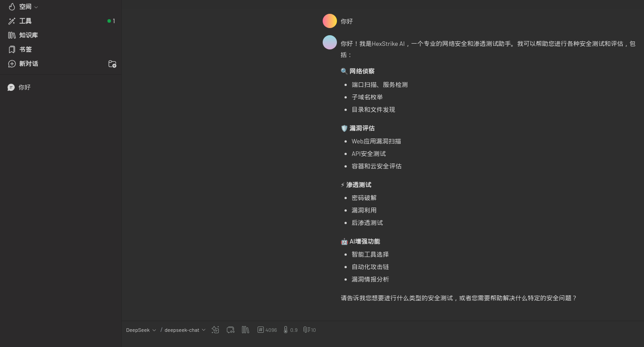Image resolution: width=644 pixels, height=347 pixels.
Task: Click the new folder icon beside 新对话
Action: pos(112,64)
